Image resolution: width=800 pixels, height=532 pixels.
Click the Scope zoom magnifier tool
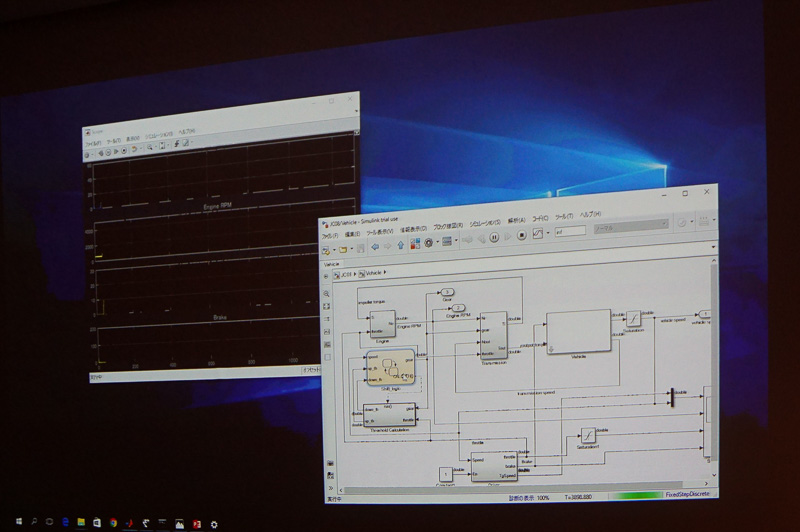149,147
